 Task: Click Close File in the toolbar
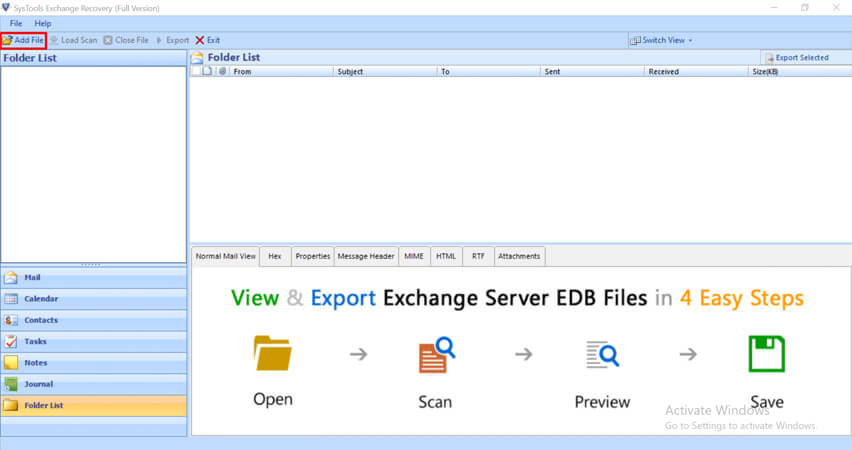126,40
